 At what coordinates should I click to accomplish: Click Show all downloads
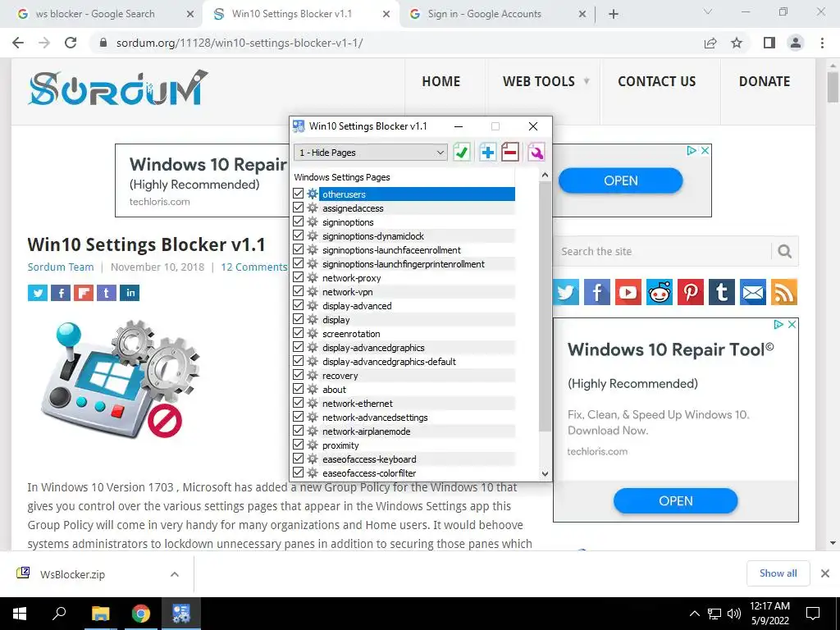coord(778,573)
